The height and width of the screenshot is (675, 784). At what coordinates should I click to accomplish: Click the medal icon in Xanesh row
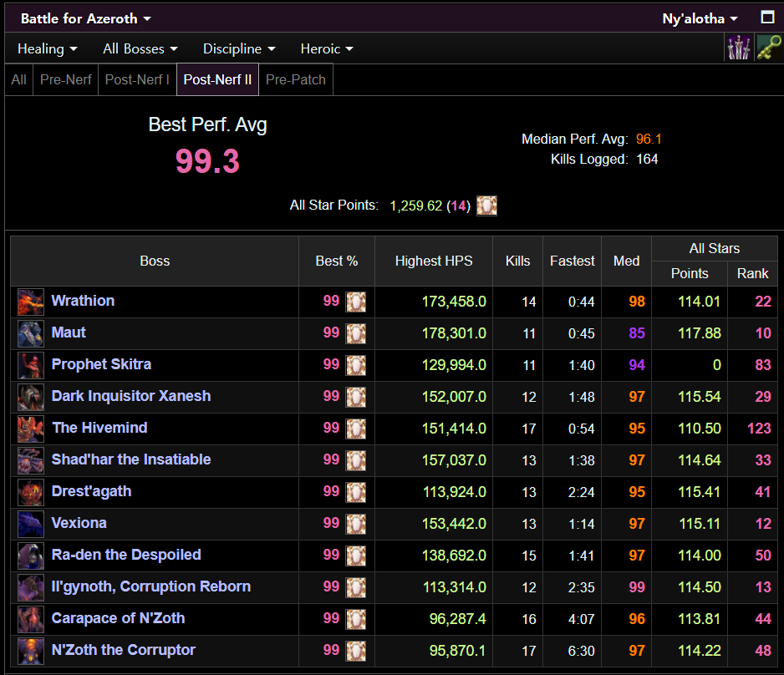[356, 397]
